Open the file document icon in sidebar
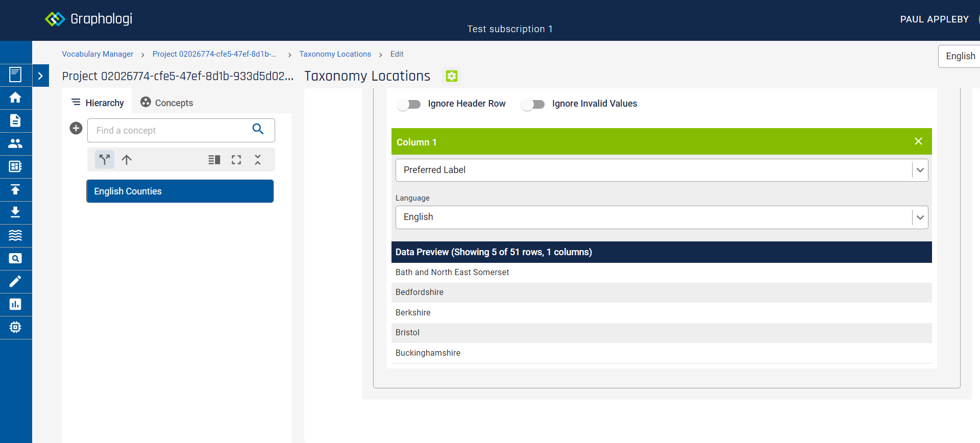 15,120
